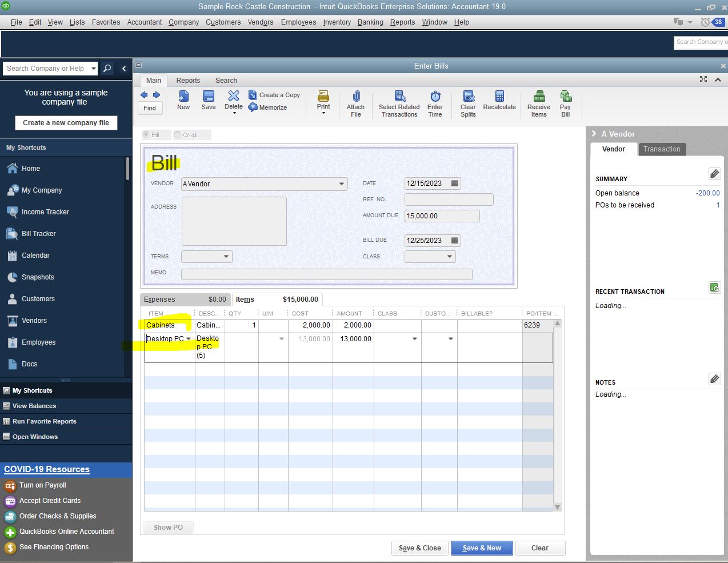Image resolution: width=728 pixels, height=563 pixels.
Task: Open the BILL DUE calendar picker
Action: point(455,241)
